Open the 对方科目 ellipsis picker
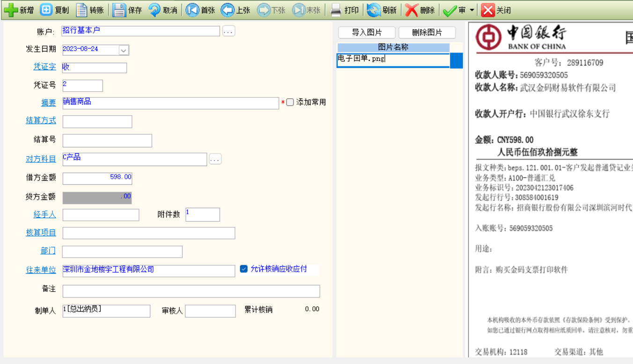The width and height of the screenshot is (633, 364). [215, 159]
